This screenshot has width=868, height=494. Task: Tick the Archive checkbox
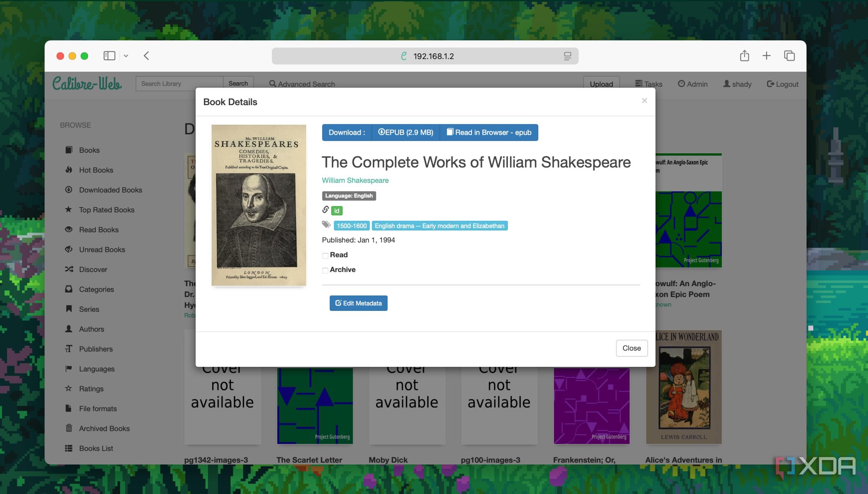[x=325, y=270]
